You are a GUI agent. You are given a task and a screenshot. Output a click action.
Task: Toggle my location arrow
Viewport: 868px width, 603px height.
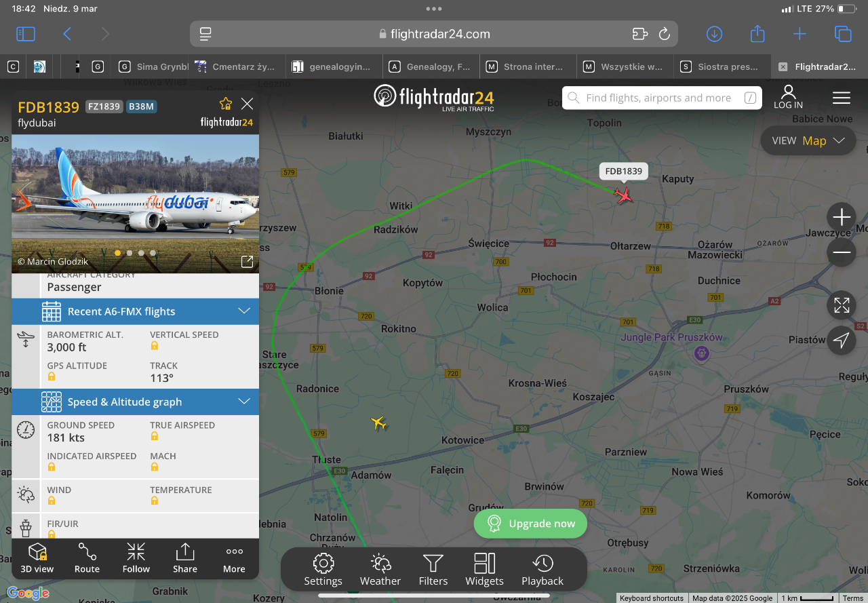click(x=842, y=341)
